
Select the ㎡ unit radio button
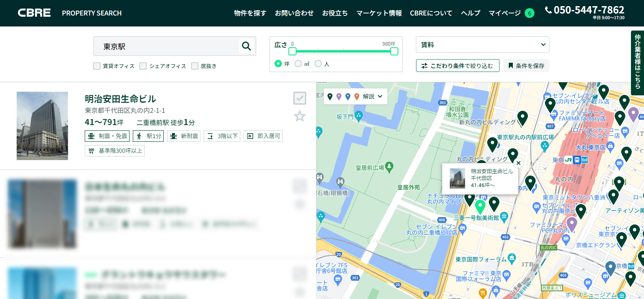coord(298,64)
